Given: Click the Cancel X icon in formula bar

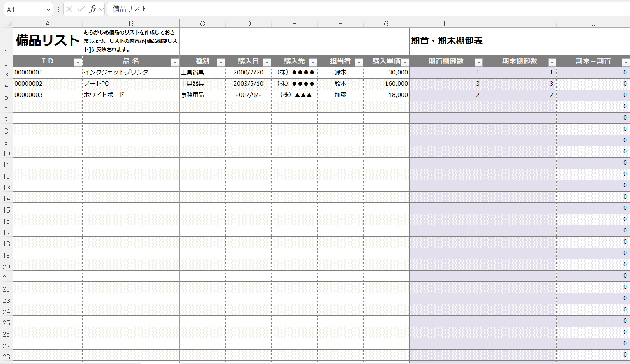Looking at the screenshot, I should [69, 9].
